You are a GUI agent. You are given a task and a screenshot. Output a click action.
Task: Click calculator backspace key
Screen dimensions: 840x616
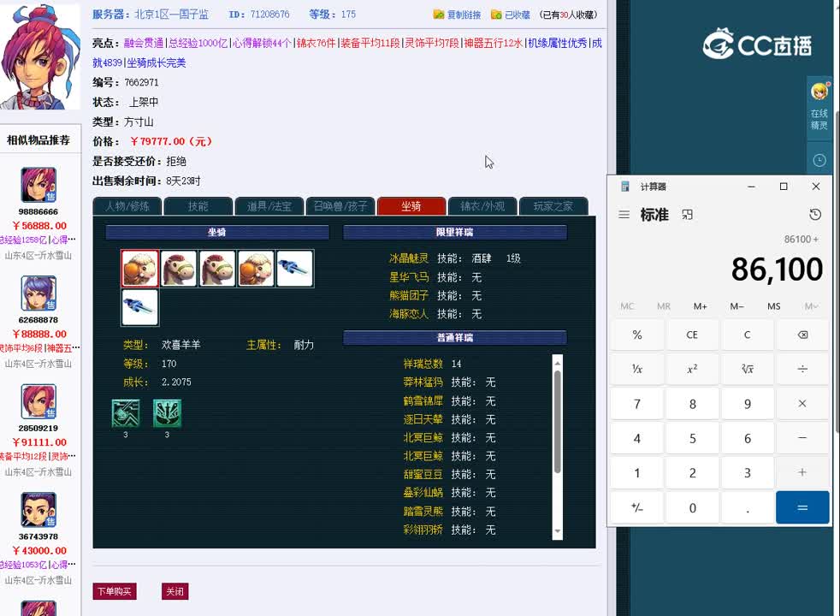[x=802, y=335]
